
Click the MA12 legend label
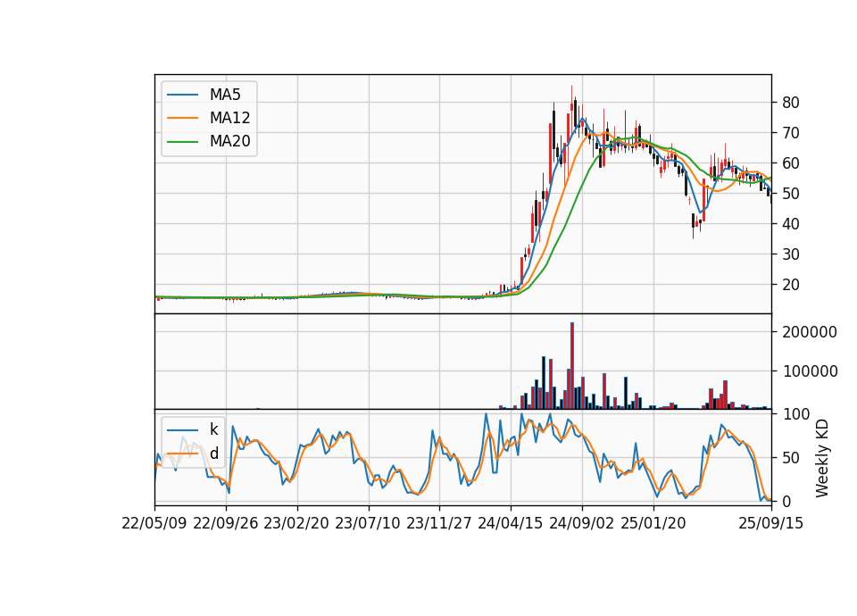click(x=229, y=118)
